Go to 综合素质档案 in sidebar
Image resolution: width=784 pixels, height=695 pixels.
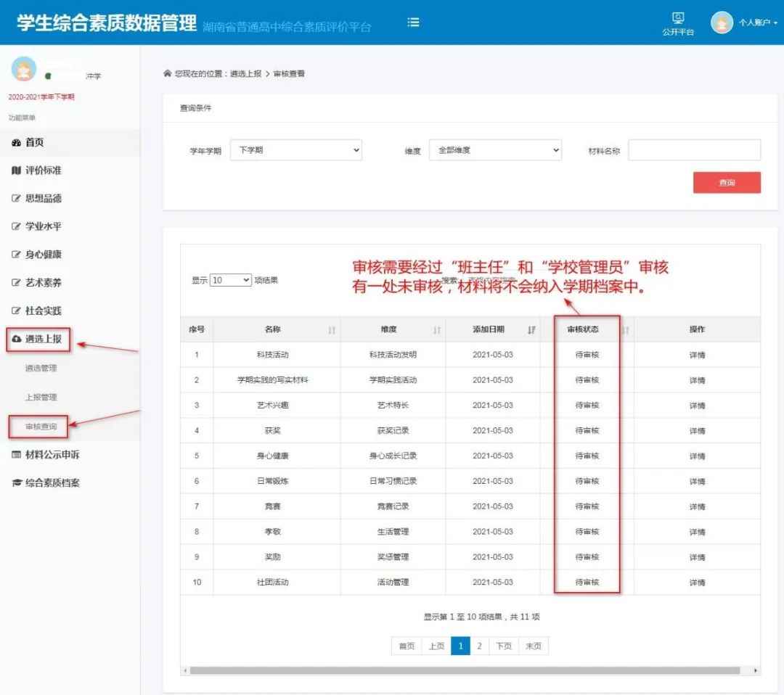click(x=52, y=483)
